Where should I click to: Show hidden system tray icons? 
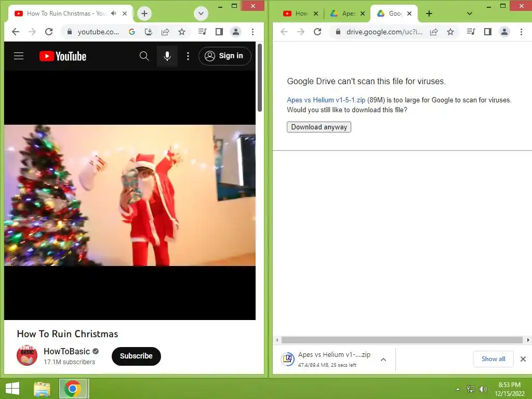[x=458, y=389]
